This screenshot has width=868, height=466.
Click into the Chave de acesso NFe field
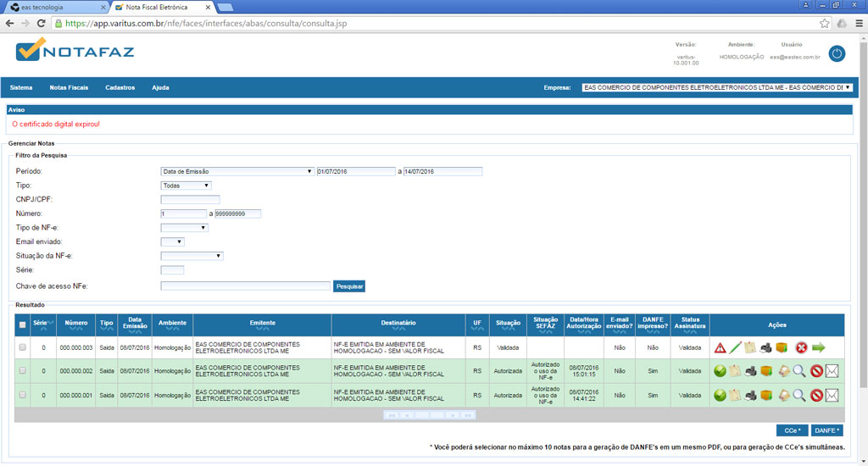245,286
